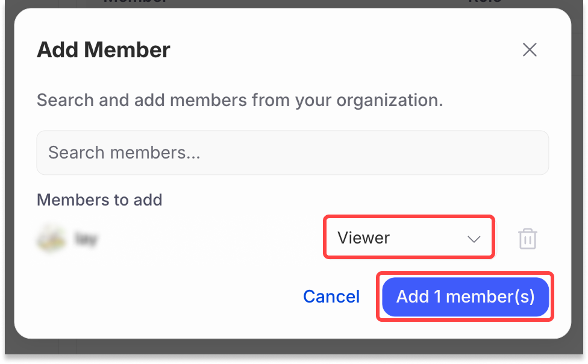Click the 'Add Member' dialog title
The image size is (588, 364).
(x=104, y=50)
